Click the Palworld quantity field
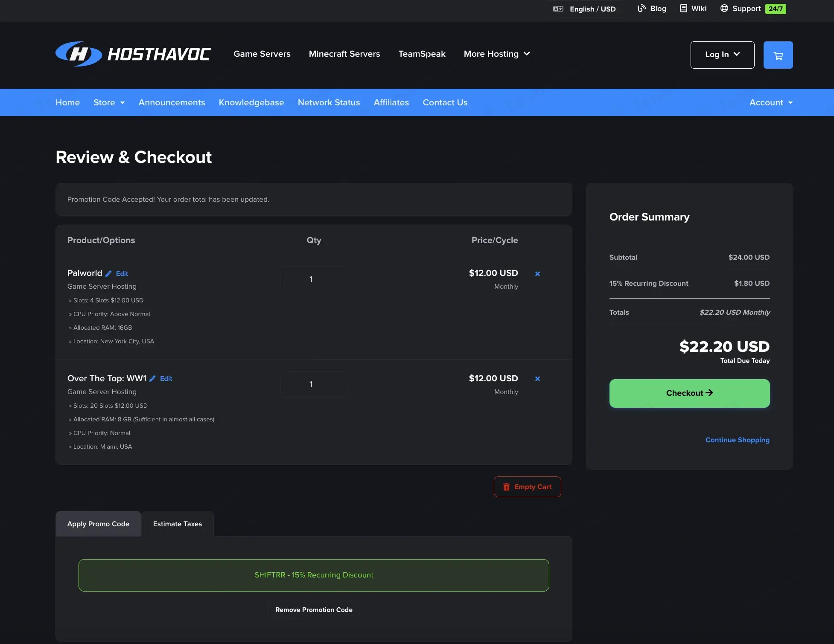Screen dimensions: 834x644 314,279
